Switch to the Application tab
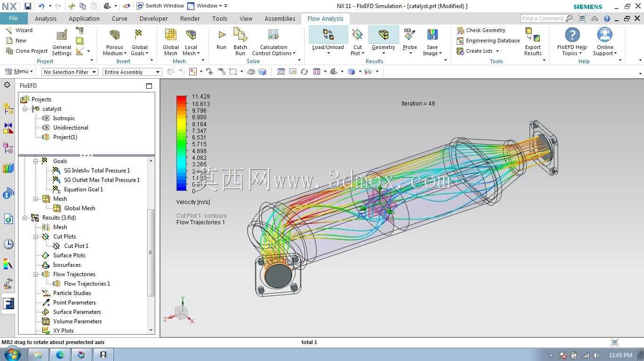 [x=84, y=18]
